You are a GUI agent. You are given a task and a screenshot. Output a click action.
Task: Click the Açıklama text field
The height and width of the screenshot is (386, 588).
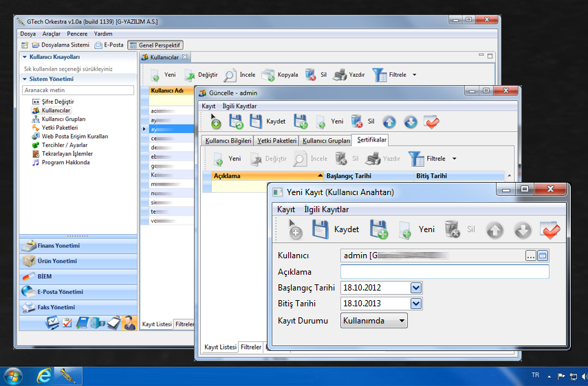(444, 272)
